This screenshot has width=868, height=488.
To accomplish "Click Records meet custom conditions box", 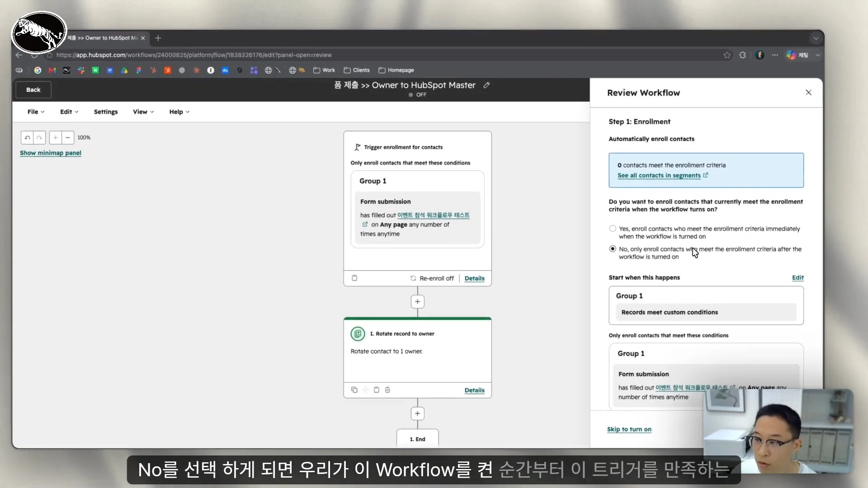I will tap(706, 312).
